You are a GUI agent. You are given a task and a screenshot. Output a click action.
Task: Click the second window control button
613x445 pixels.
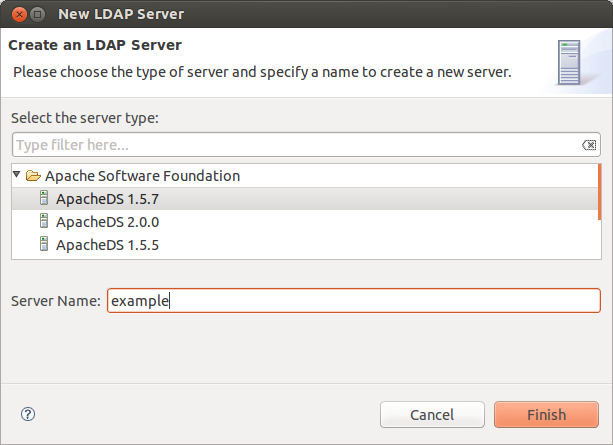[36, 15]
